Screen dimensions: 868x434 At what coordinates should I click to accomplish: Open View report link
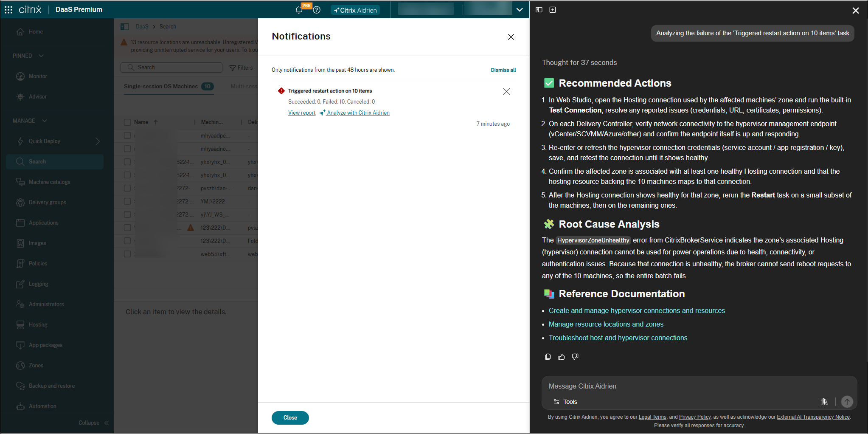302,113
